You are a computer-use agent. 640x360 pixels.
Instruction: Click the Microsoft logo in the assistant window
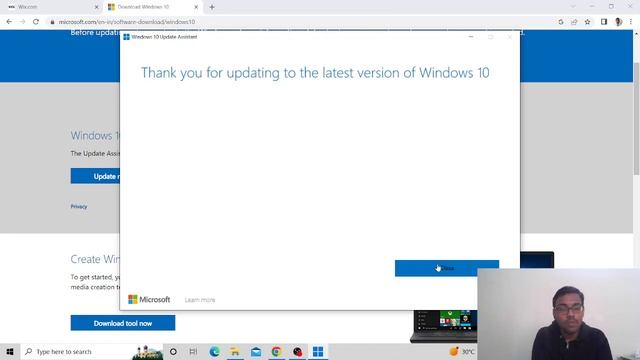pos(149,299)
